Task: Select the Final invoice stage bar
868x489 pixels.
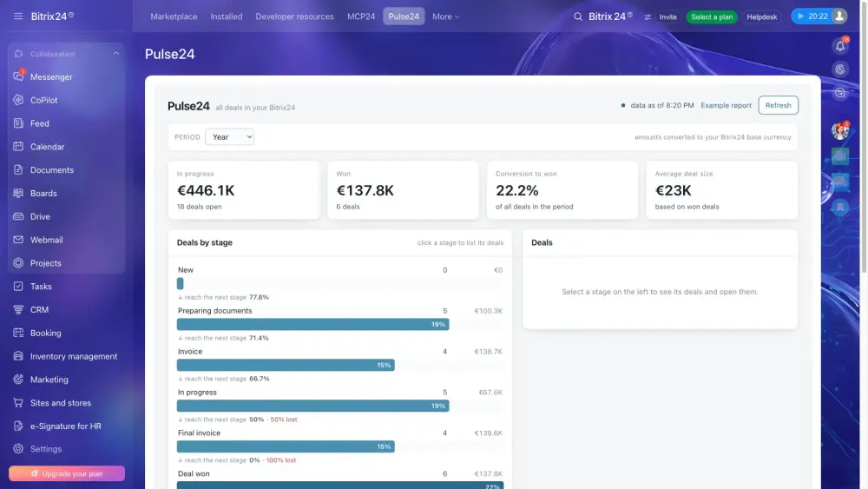Action: tap(286, 446)
